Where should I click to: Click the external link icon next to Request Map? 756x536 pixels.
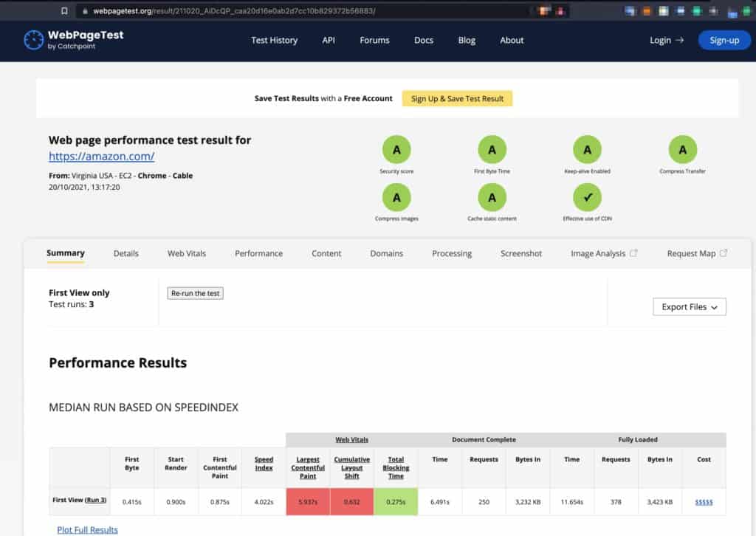[x=724, y=253]
